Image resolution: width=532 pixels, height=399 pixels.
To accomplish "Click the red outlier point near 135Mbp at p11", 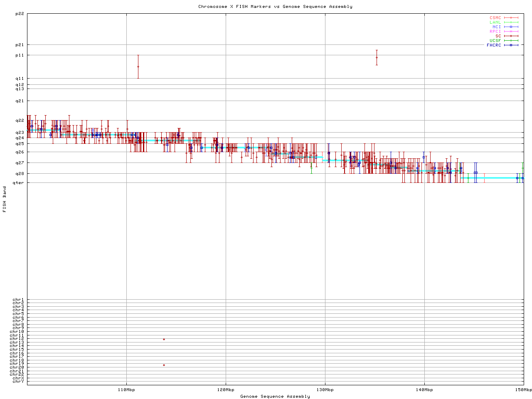I will tap(377, 58).
